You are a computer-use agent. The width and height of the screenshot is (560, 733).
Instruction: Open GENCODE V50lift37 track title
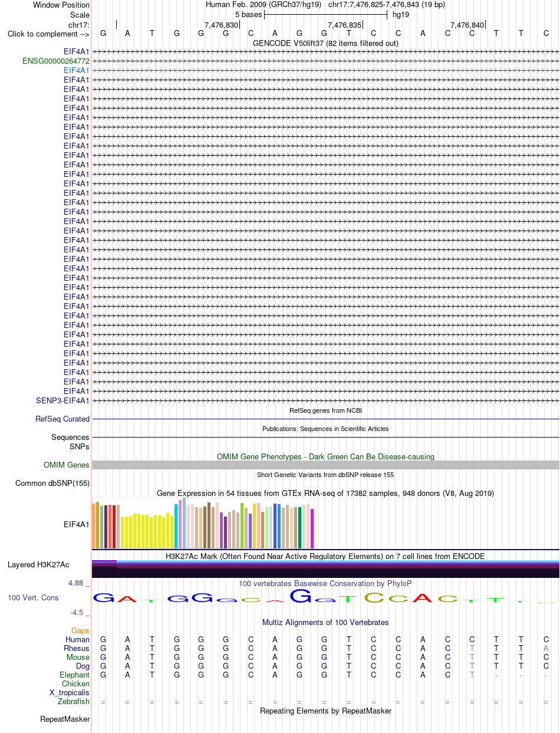pos(325,43)
